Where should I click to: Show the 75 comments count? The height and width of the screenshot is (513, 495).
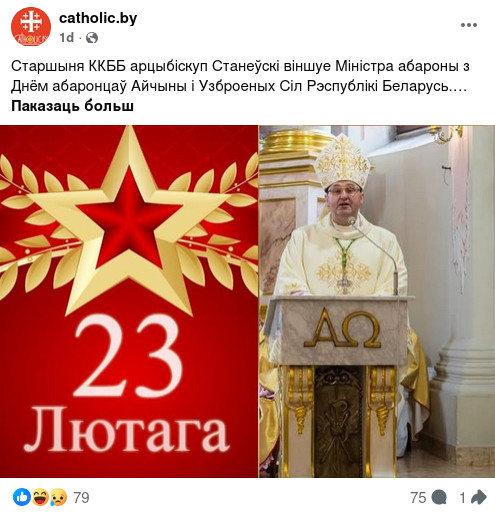coord(418,498)
